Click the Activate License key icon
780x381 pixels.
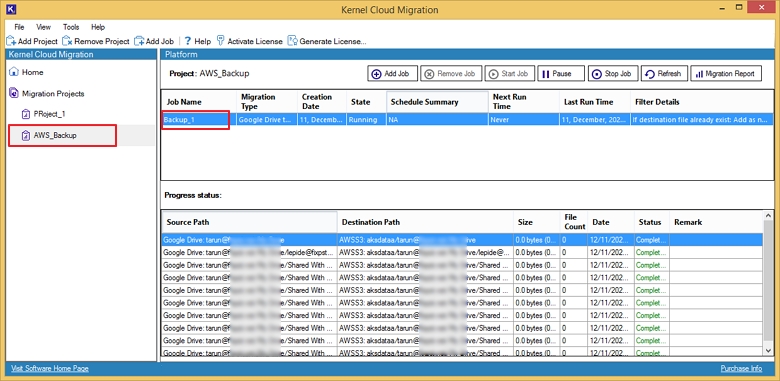tap(221, 41)
